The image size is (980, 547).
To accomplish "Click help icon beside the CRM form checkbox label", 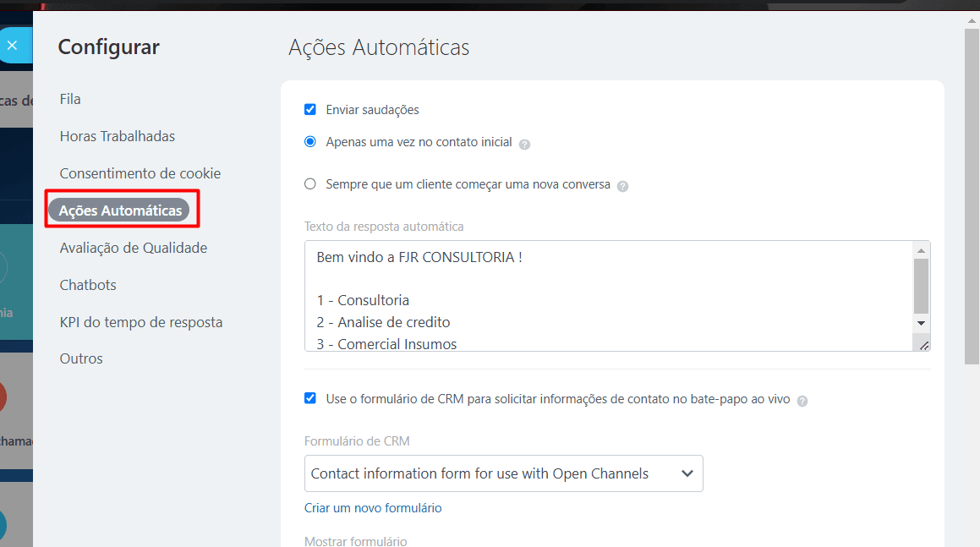I will pyautogui.click(x=801, y=400).
